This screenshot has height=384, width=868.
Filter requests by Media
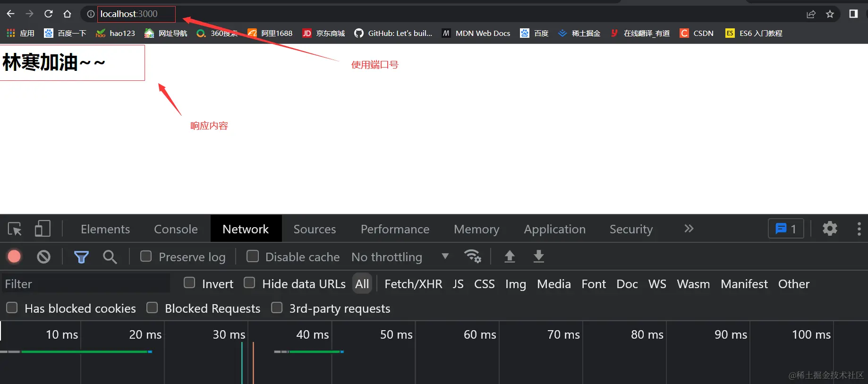coord(554,284)
